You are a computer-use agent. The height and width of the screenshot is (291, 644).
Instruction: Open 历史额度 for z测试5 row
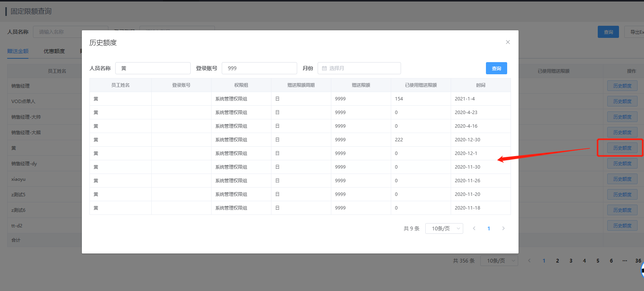point(622,194)
